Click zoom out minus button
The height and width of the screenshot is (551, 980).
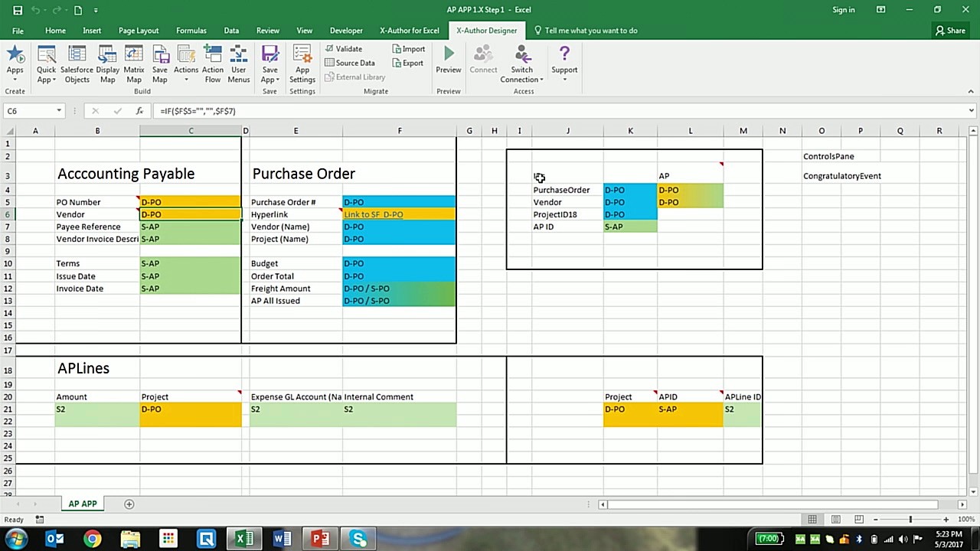point(875,520)
